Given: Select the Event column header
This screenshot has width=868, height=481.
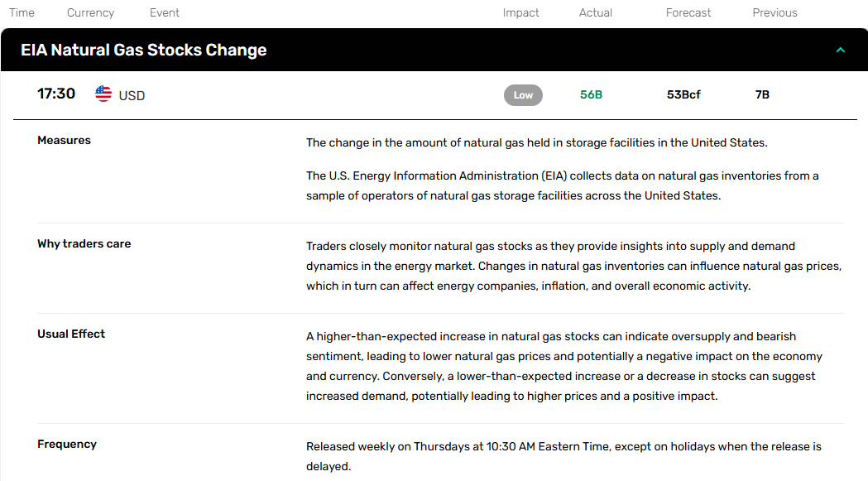Looking at the screenshot, I should tap(165, 12).
